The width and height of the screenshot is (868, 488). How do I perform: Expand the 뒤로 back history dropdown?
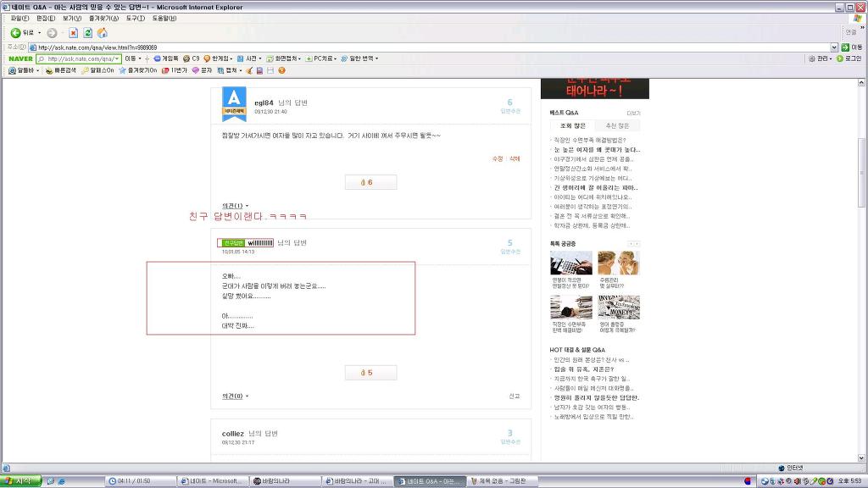[39, 33]
